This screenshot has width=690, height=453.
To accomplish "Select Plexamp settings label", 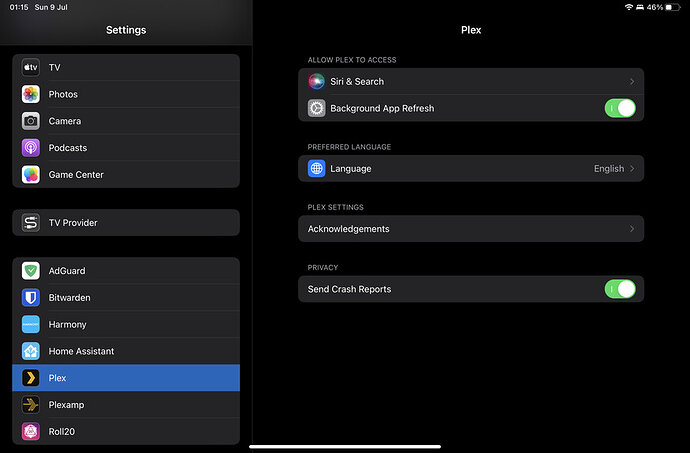I will click(66, 405).
